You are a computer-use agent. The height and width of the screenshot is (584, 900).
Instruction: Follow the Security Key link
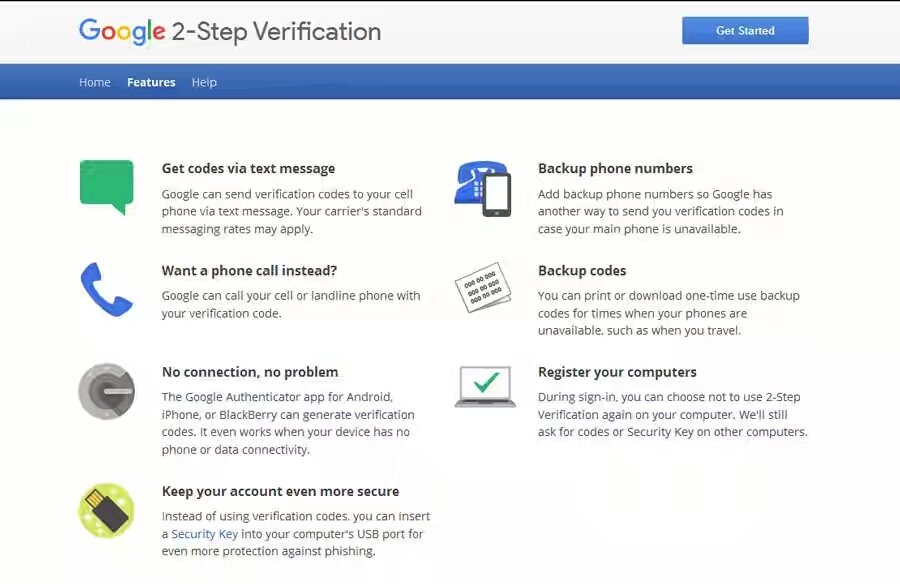point(204,533)
